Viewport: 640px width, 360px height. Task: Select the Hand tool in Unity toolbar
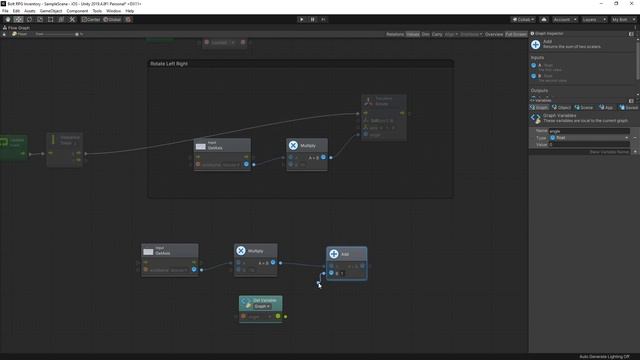(8, 19)
